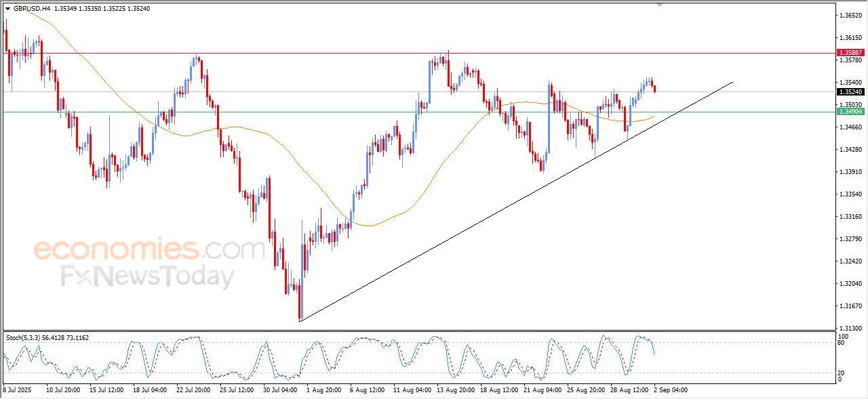Click the 21 Aug 04:00 time label

(541, 390)
